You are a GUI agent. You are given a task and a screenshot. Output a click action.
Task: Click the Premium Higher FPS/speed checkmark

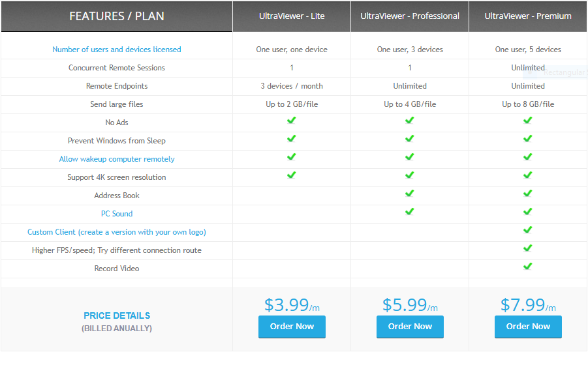click(528, 248)
